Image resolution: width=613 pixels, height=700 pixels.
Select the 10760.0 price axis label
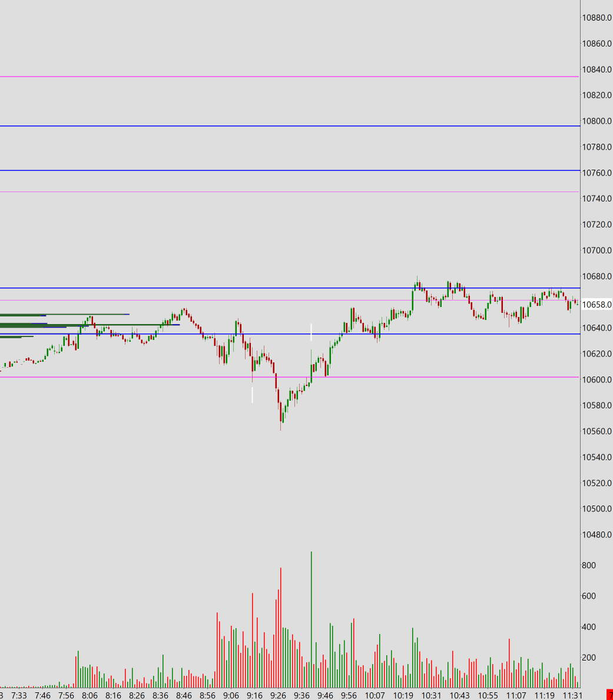pos(597,173)
